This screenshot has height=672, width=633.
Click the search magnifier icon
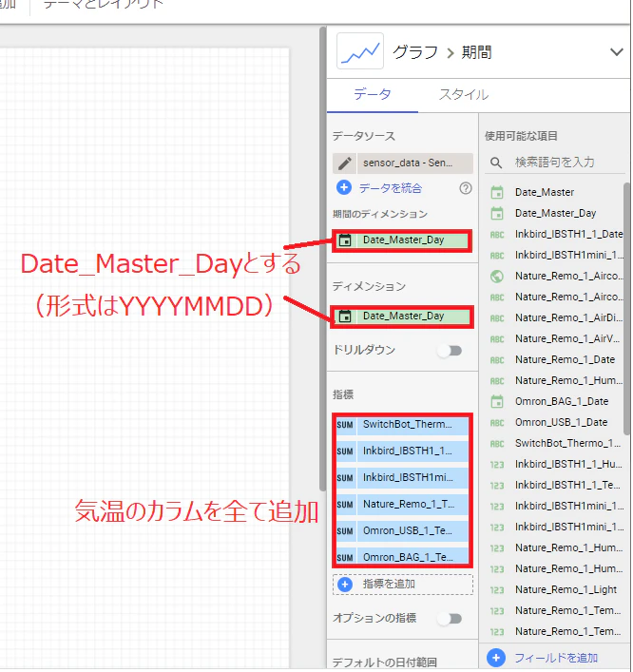[x=496, y=163]
